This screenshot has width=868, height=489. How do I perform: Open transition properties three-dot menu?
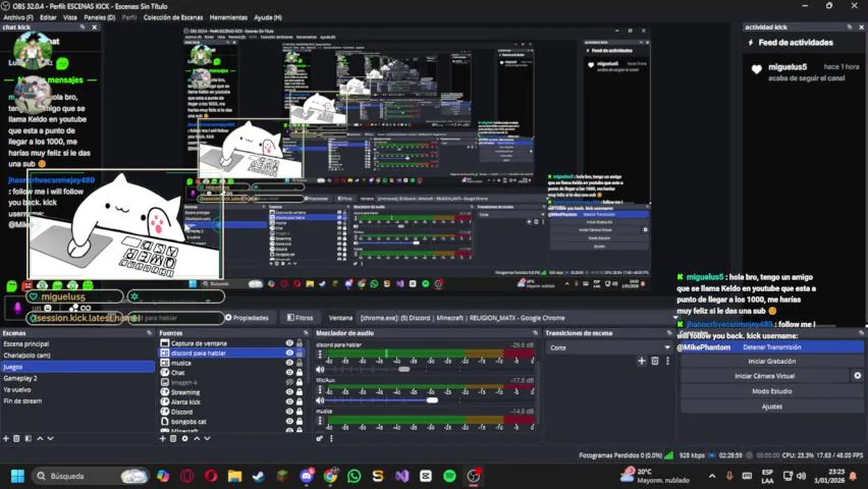[x=668, y=361]
